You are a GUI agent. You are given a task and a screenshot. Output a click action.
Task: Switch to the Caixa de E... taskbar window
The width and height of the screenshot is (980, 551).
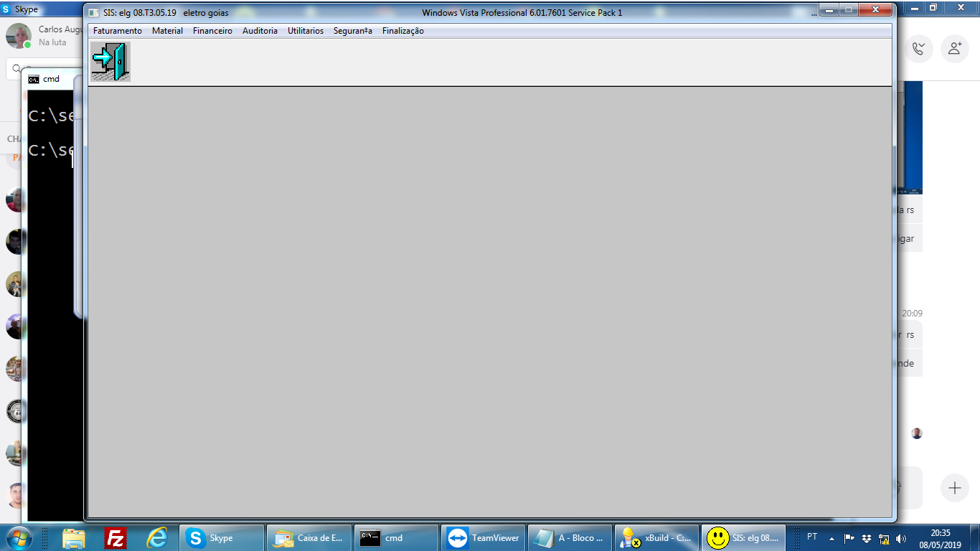coord(308,537)
